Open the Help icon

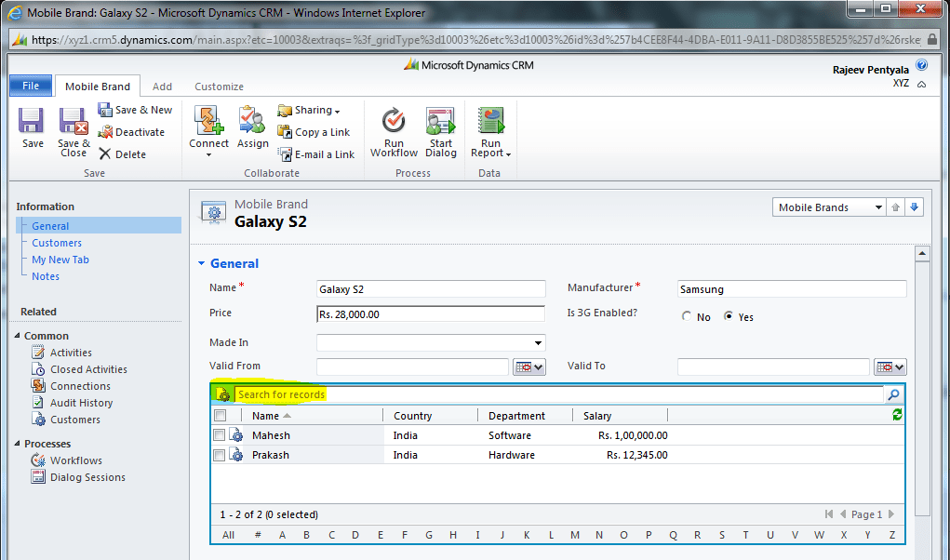tap(921, 65)
